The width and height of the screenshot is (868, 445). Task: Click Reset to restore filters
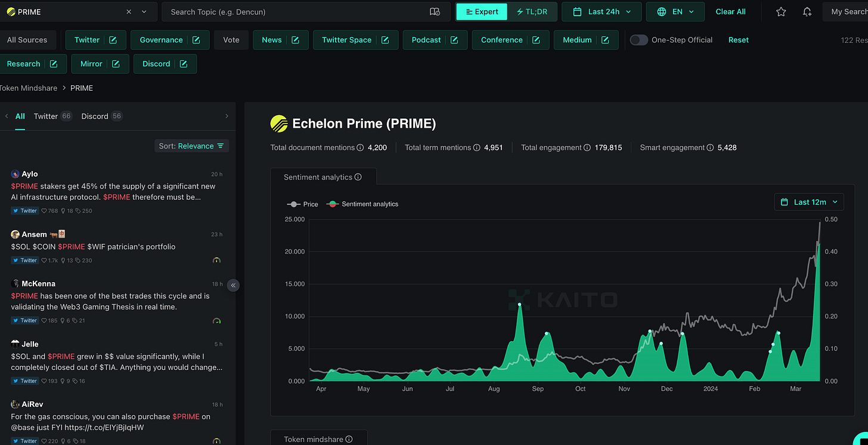[738, 39]
